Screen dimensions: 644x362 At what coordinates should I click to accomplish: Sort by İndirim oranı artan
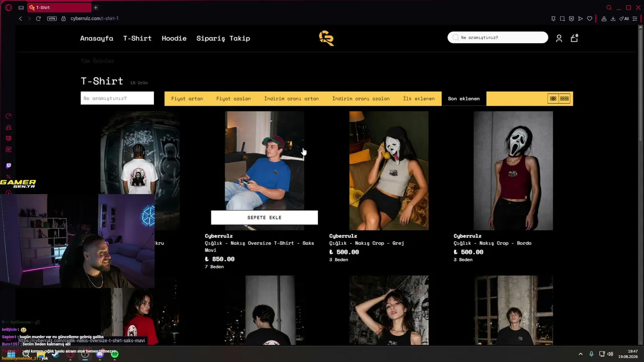(x=292, y=99)
